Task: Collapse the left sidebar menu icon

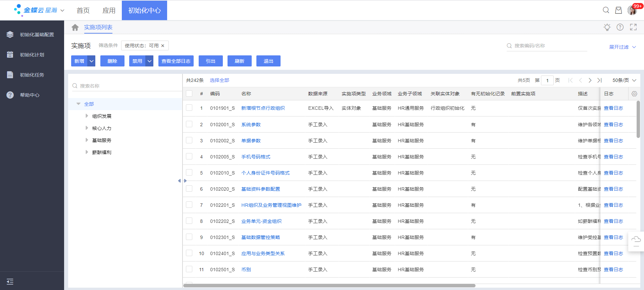Action: [x=10, y=282]
